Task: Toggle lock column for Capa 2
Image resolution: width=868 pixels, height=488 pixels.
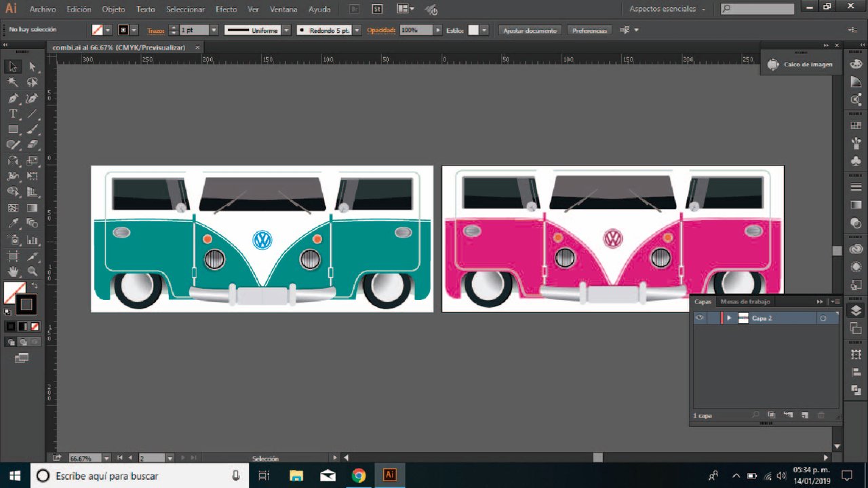Action: tap(712, 318)
